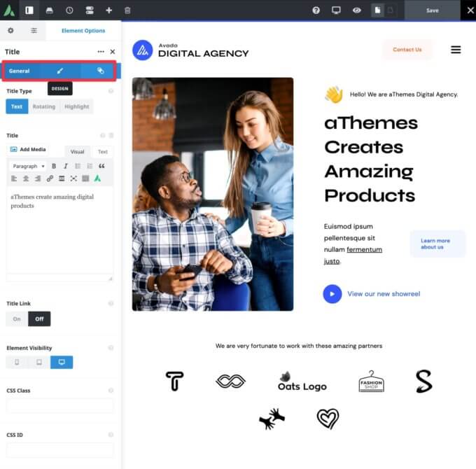This screenshot has width=476, height=469.
Task: Click the eye preview icon
Action: 357,10
